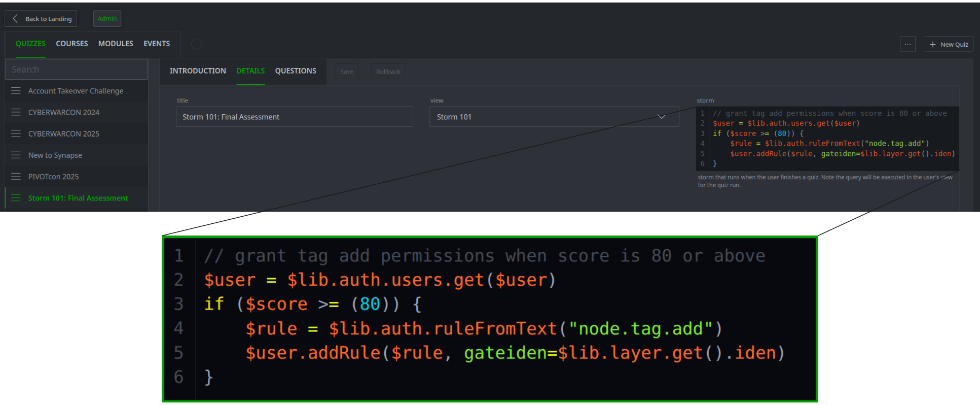The image size is (980, 405).
Task: Click the quiz Search field
Action: click(76, 70)
